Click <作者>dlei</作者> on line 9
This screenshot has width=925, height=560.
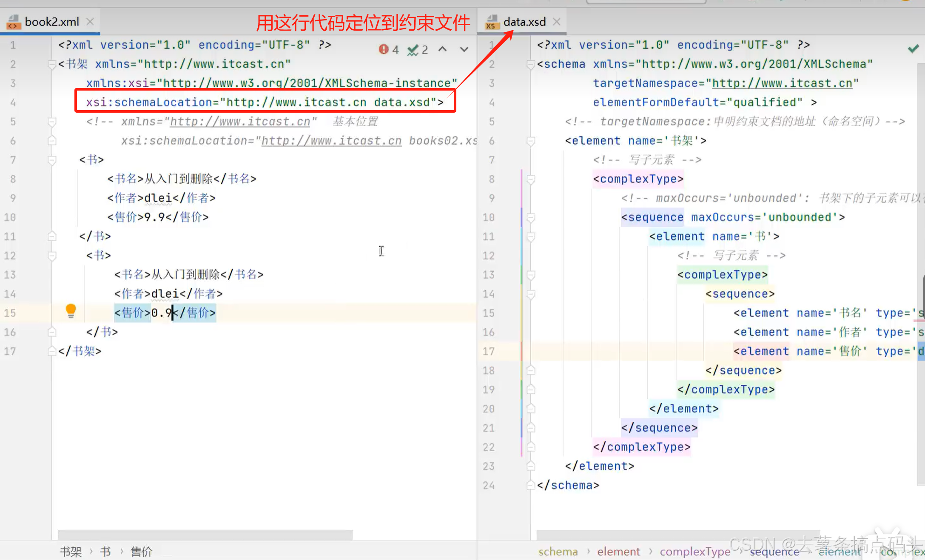pyautogui.click(x=161, y=198)
